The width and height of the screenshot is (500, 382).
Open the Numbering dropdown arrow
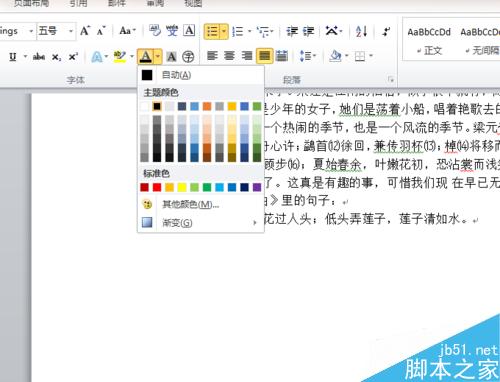tap(249, 32)
